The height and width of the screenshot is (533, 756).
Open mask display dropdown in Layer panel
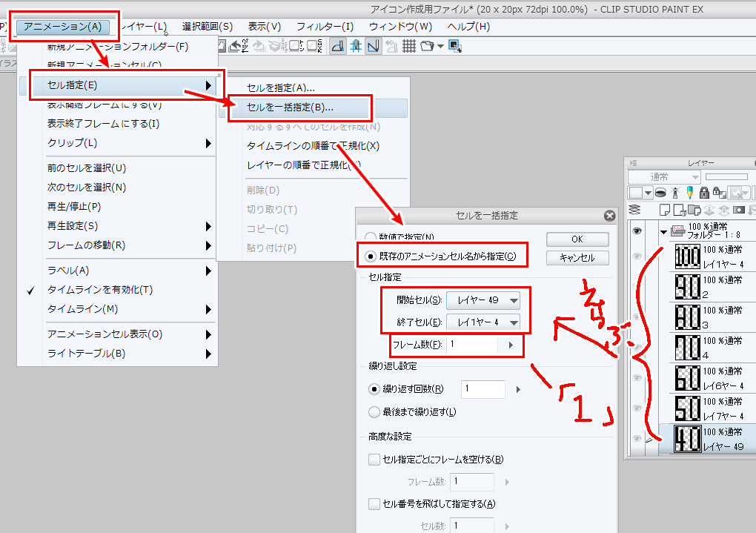[x=740, y=193]
